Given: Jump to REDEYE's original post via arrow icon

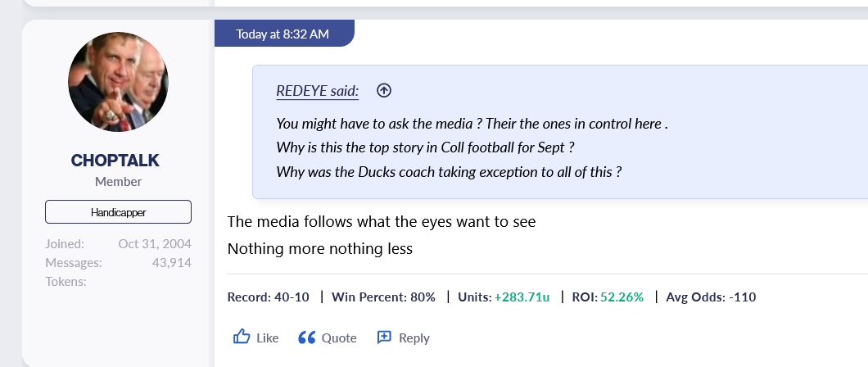Looking at the screenshot, I should [x=383, y=91].
